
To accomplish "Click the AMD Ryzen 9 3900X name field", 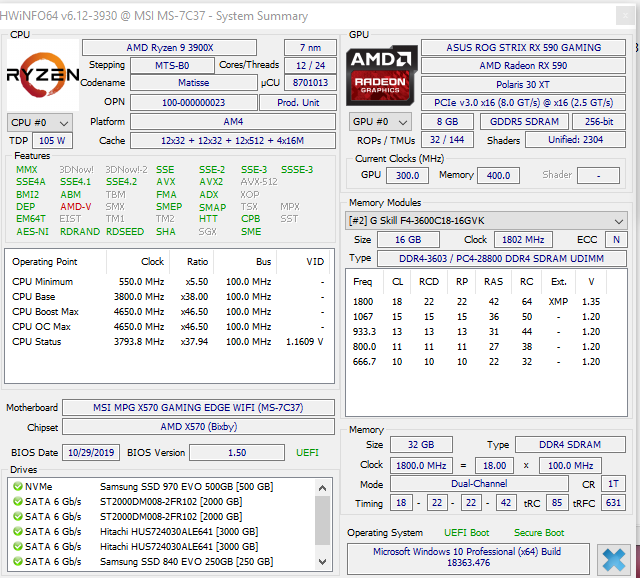I will point(169,48).
